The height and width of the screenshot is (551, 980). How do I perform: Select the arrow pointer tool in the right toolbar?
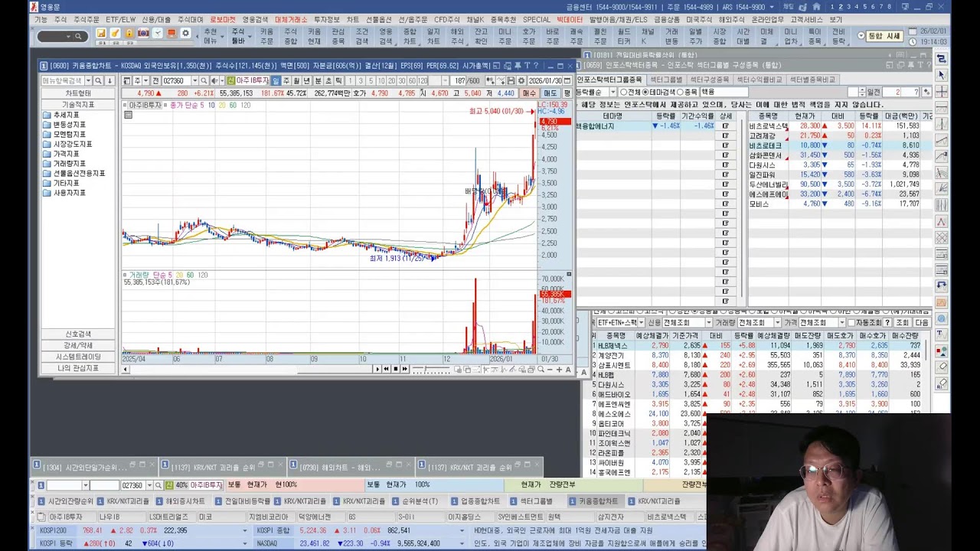(x=942, y=75)
